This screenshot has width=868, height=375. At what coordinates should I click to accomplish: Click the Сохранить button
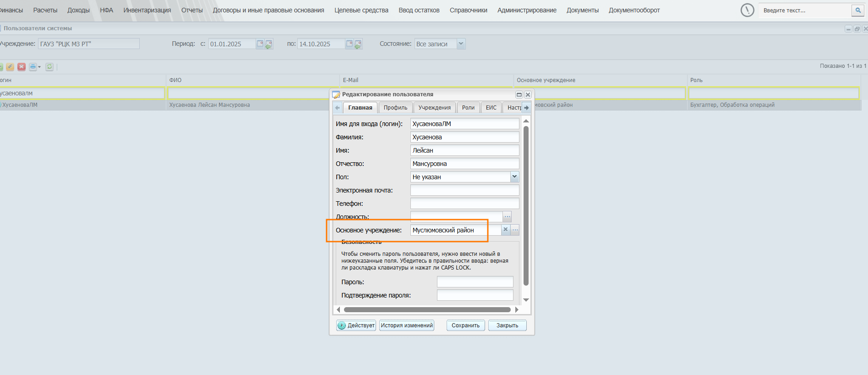pyautogui.click(x=465, y=325)
